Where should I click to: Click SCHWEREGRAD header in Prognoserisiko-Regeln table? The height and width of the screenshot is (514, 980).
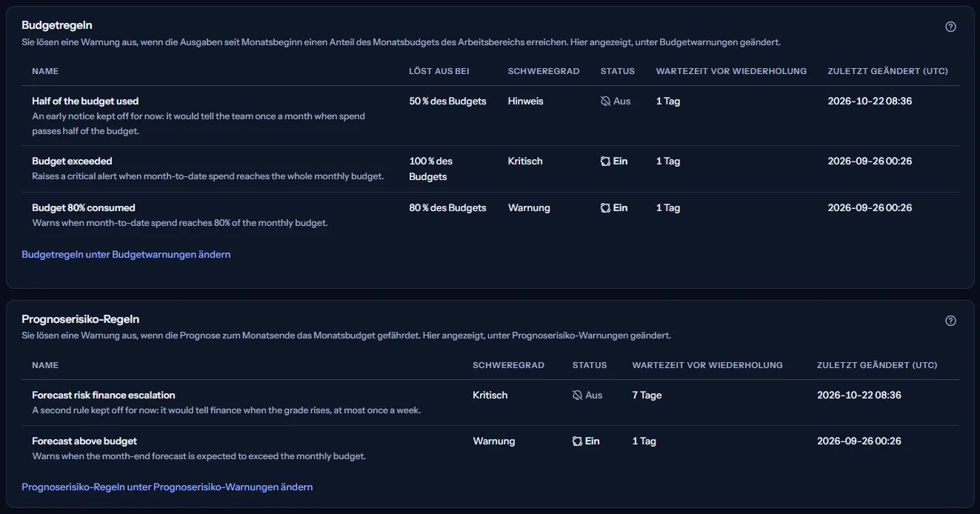[x=509, y=365]
